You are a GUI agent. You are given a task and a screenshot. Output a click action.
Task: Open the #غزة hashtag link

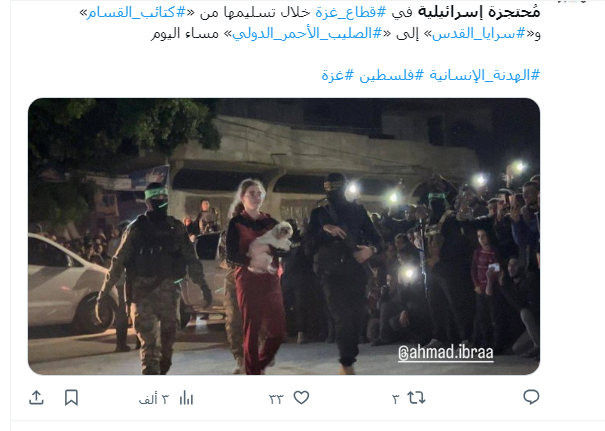click(x=337, y=74)
